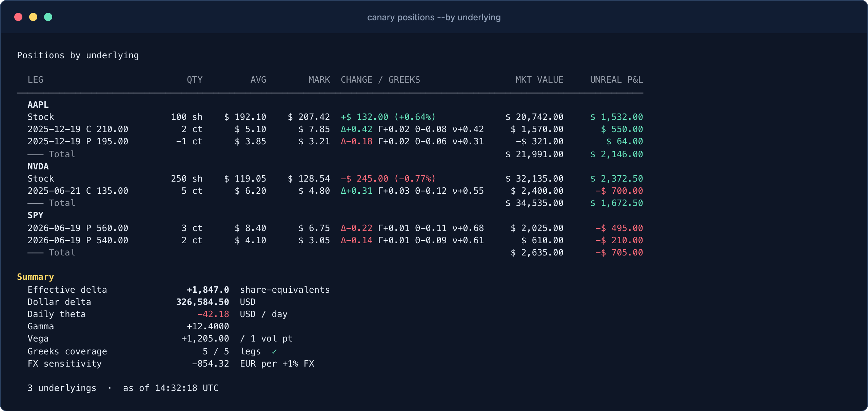Click the CHANGE / GREEKS column header
Screen dimensions: 868x412
click(x=380, y=80)
